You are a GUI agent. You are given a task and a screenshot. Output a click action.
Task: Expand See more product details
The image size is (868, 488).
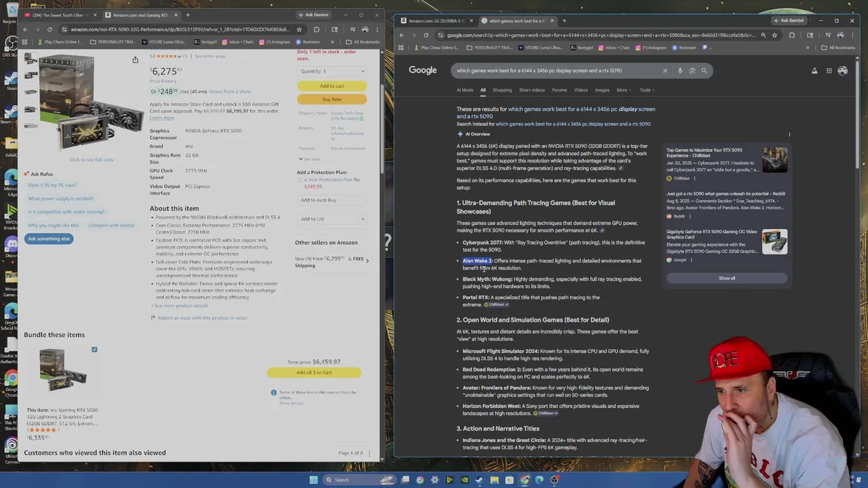pyautogui.click(x=180, y=306)
